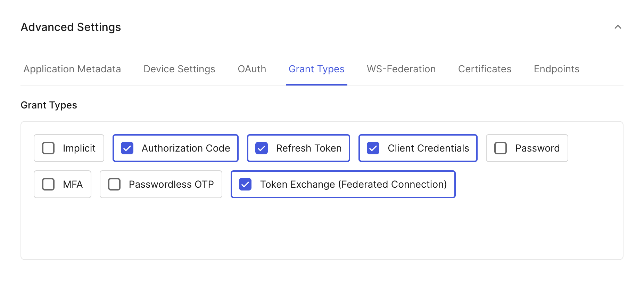Click the Passwordless OTP label text
This screenshot has width=644, height=292.
171,184
